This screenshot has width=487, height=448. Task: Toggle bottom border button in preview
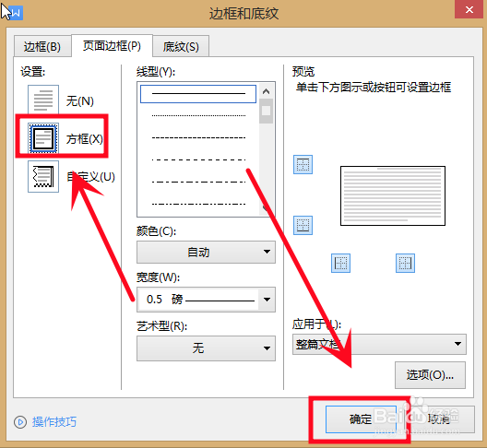tap(303, 226)
